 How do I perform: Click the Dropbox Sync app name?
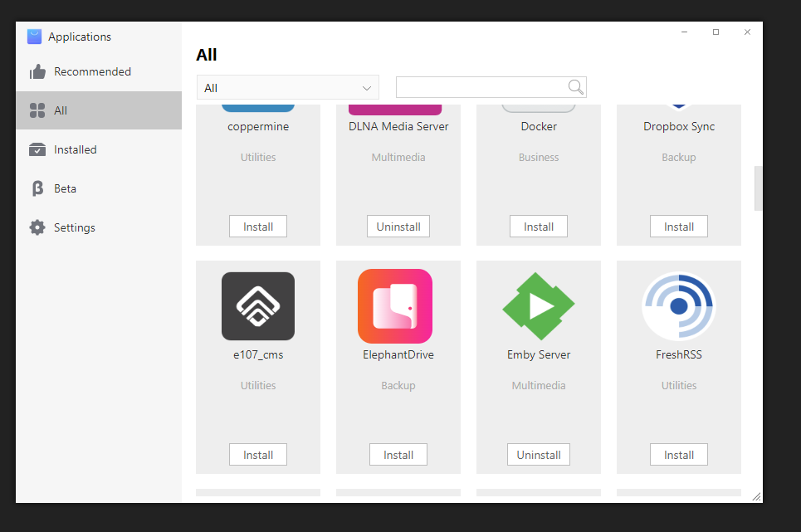point(678,127)
